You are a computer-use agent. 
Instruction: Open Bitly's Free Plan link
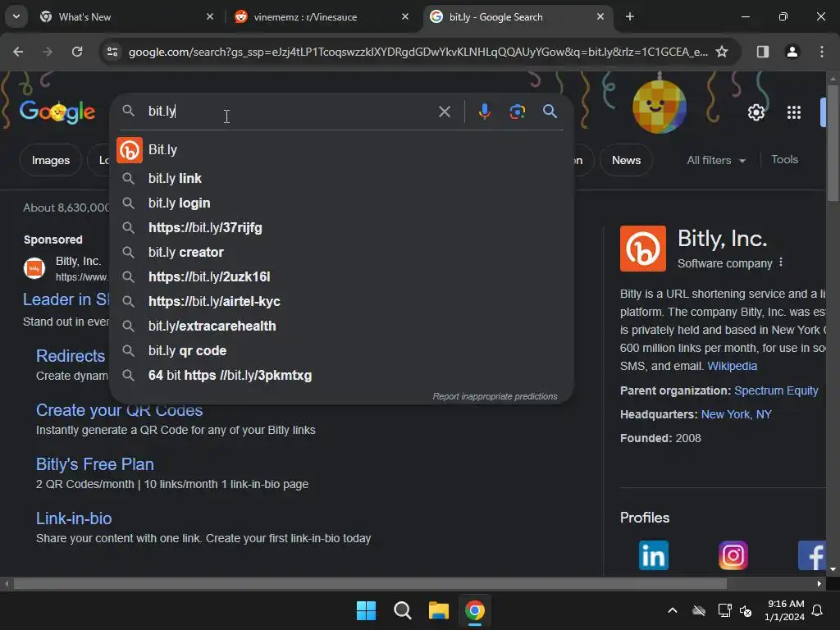[x=95, y=464]
